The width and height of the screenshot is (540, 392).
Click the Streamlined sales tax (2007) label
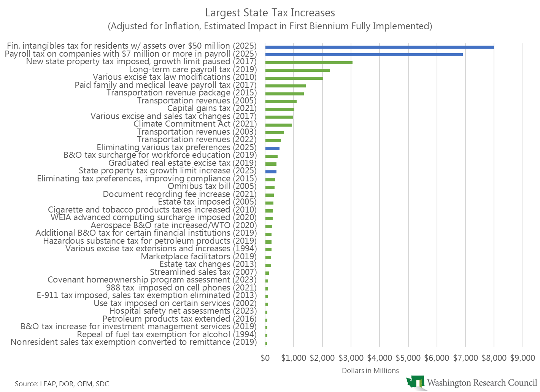pos(203,272)
